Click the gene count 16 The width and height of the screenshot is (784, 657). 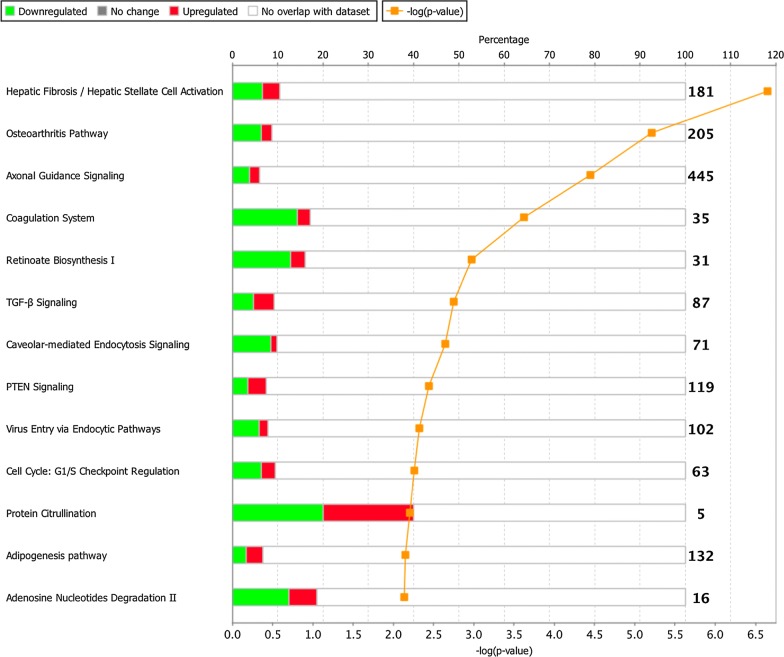pos(700,598)
